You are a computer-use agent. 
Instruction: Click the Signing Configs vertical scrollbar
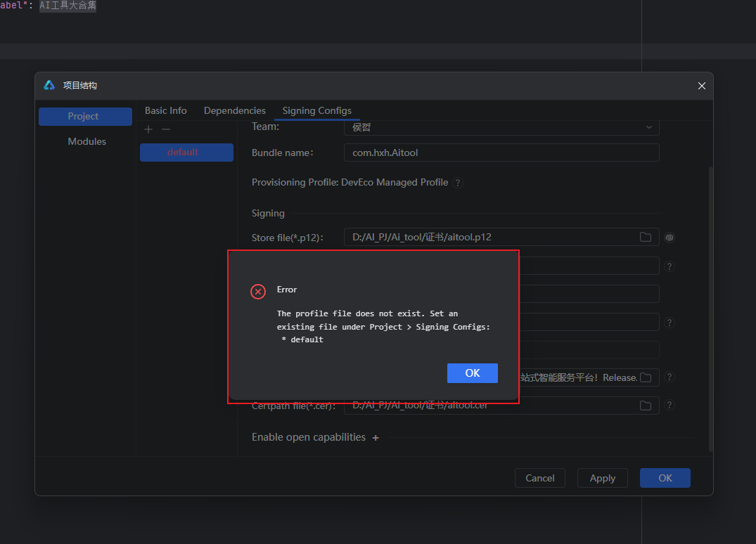click(x=710, y=309)
